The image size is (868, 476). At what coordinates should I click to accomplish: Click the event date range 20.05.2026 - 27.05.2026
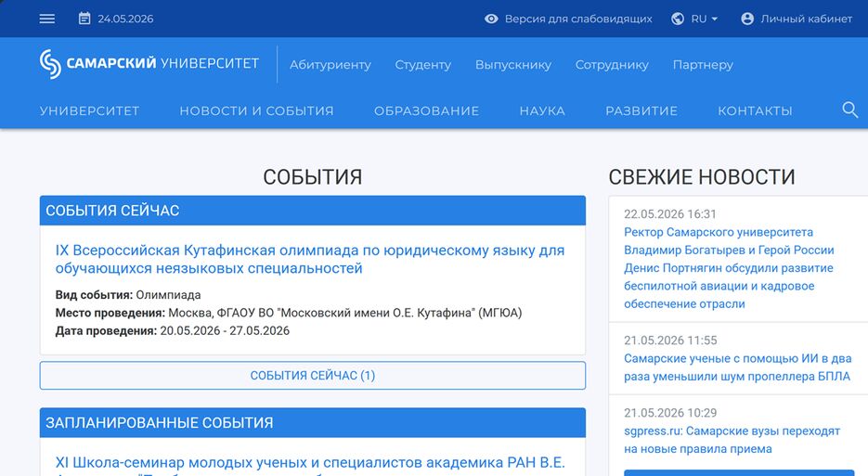tap(225, 331)
